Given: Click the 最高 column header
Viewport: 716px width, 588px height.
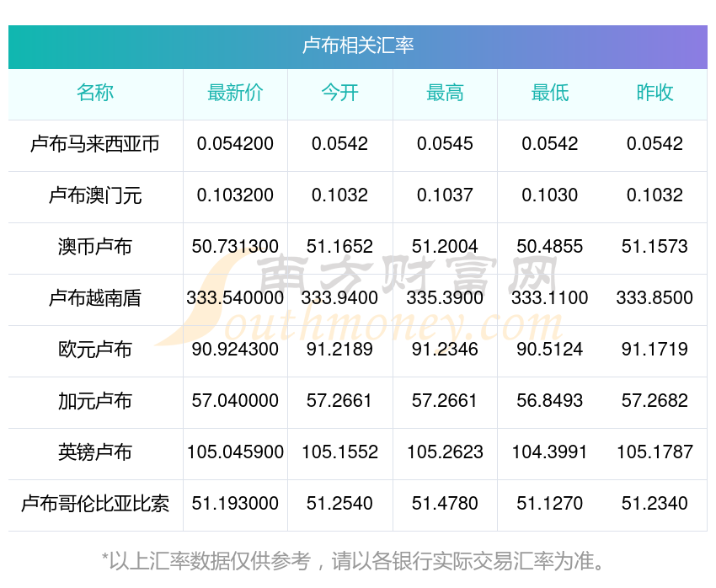Looking at the screenshot, I should (445, 93).
